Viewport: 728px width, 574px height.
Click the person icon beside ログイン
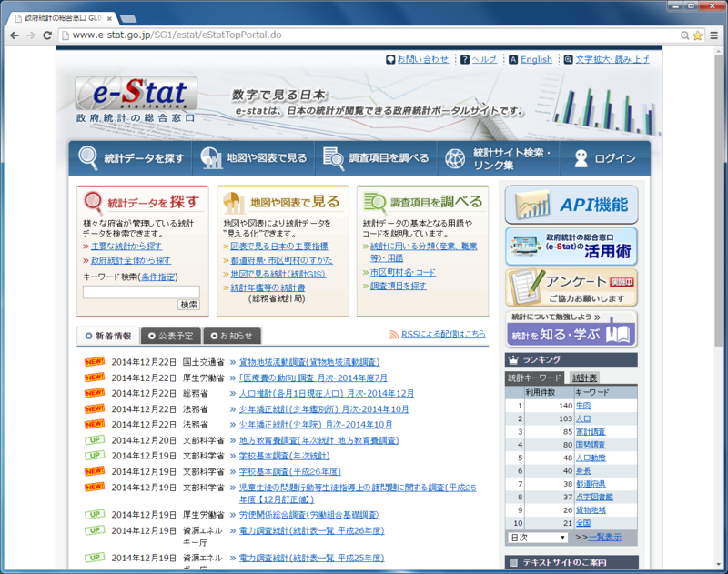tap(581, 158)
